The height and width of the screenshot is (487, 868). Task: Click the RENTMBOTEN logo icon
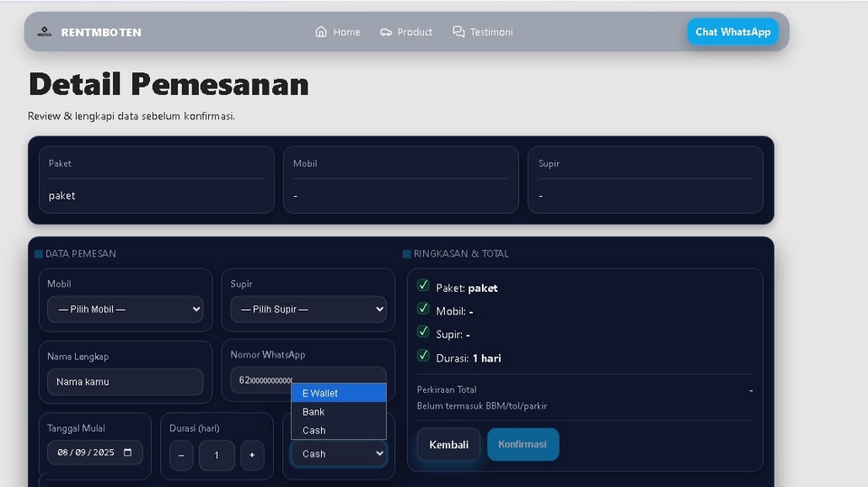pos(44,32)
